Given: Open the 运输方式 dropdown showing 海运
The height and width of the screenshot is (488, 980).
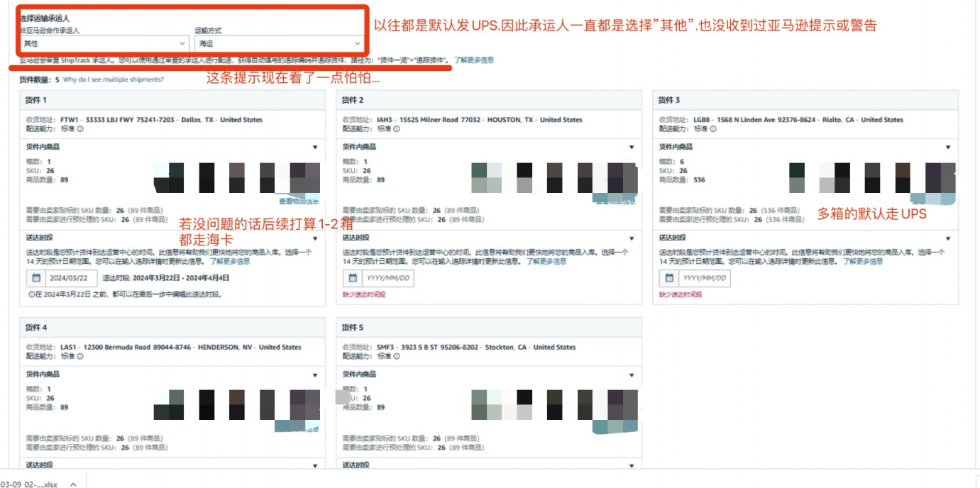Looking at the screenshot, I should [x=279, y=44].
